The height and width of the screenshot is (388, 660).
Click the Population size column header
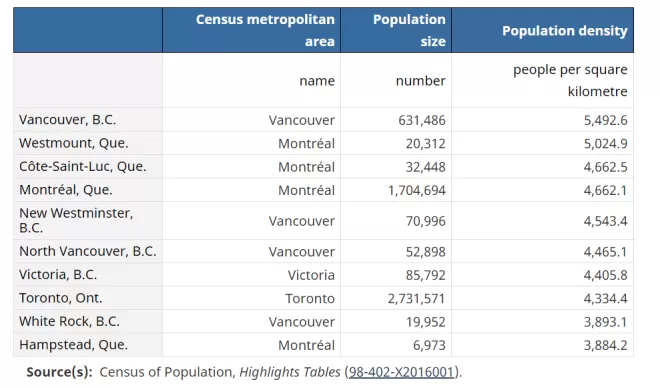396,30
